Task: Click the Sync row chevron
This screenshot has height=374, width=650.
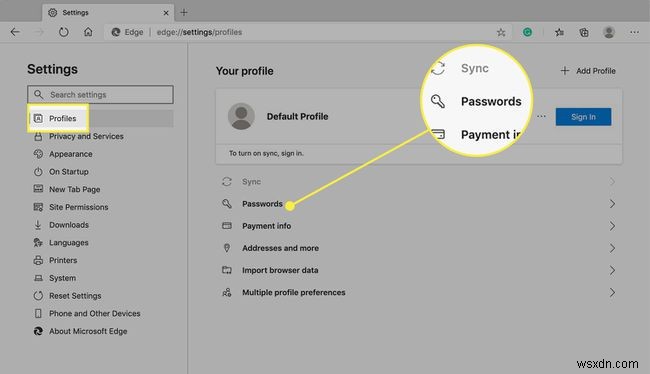Action: click(612, 182)
